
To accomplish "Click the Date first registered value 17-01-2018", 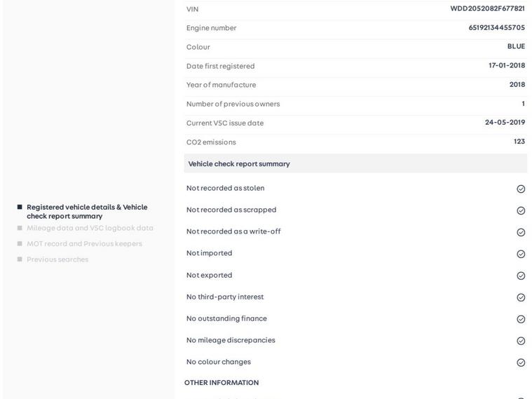I will (x=506, y=66).
